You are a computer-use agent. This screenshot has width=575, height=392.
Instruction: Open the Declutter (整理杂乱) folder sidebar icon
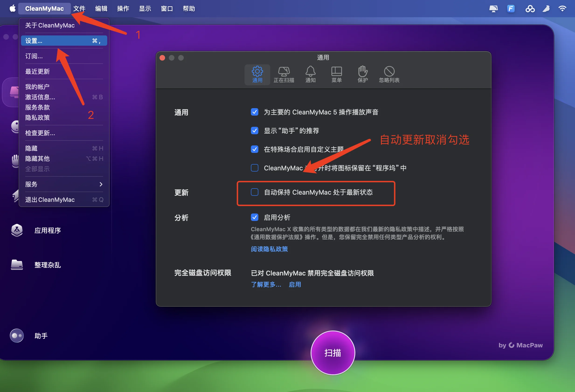pos(17,265)
